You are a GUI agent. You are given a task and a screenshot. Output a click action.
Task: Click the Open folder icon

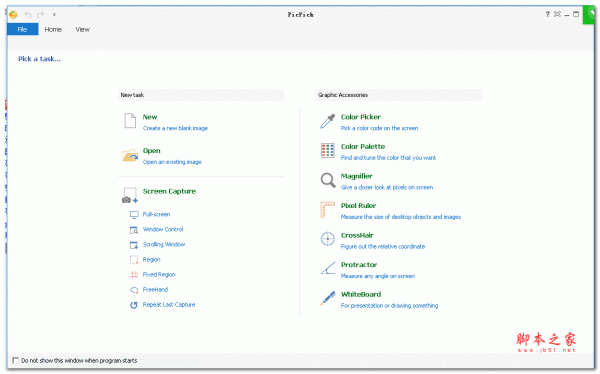point(130,155)
